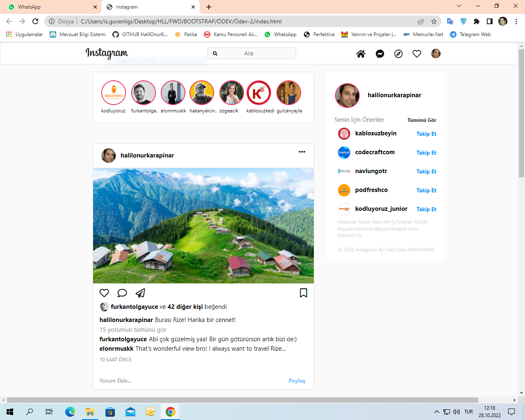Click the profile avatar in the navbar
525x420 pixels.
coord(436,53)
